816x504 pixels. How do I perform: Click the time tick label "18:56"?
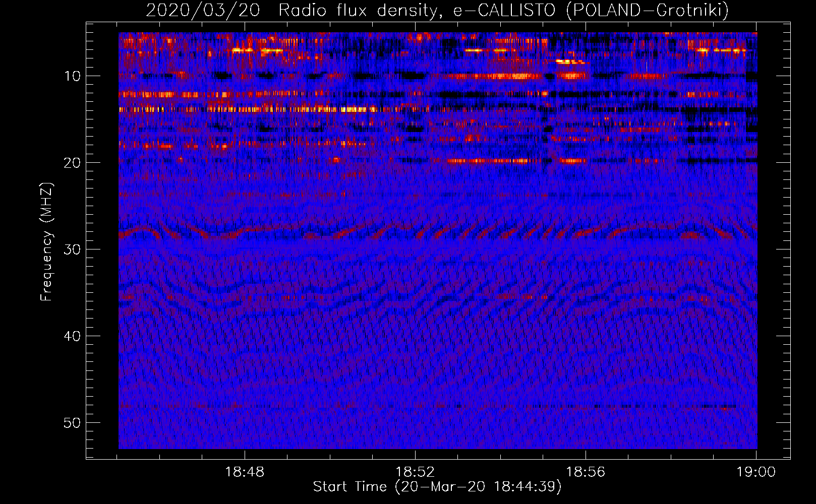coord(586,472)
